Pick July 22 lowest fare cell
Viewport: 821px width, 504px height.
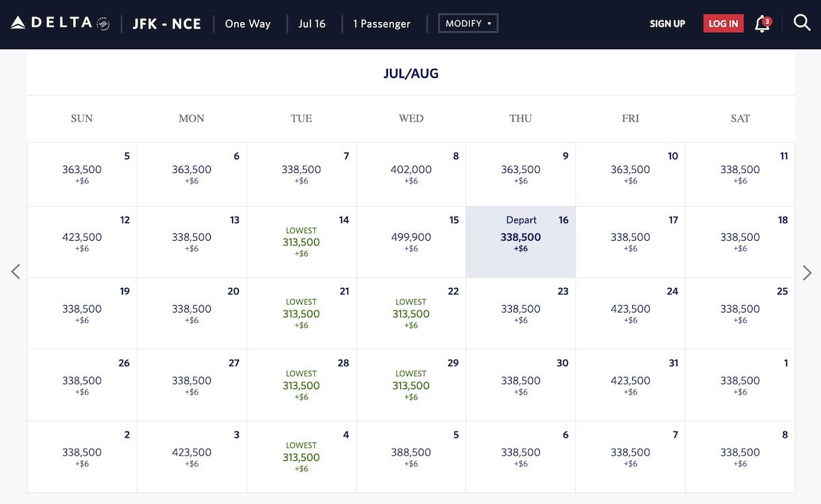point(410,314)
